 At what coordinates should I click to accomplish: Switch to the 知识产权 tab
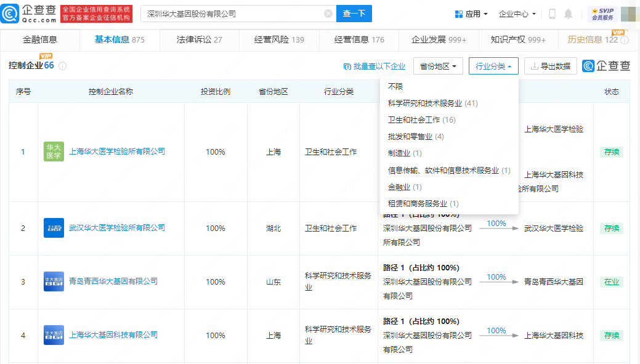coord(519,39)
